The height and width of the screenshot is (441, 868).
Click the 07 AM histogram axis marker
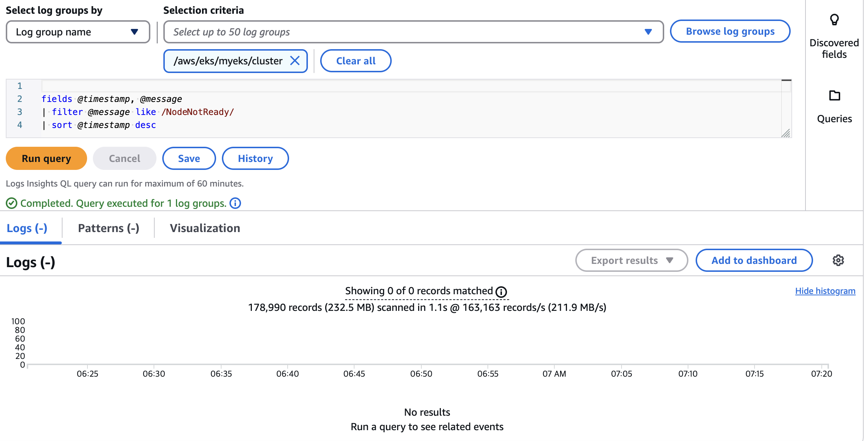tap(554, 373)
